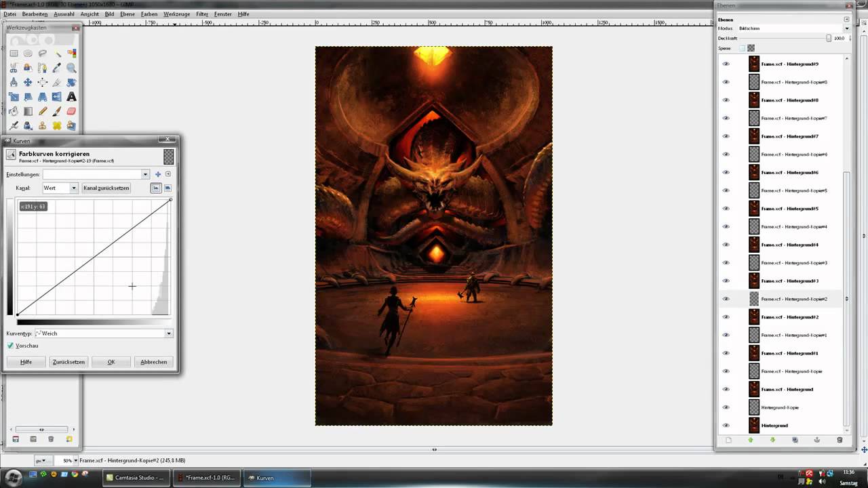Click the Hilfe button in Kurven dialog

pyautogui.click(x=26, y=362)
